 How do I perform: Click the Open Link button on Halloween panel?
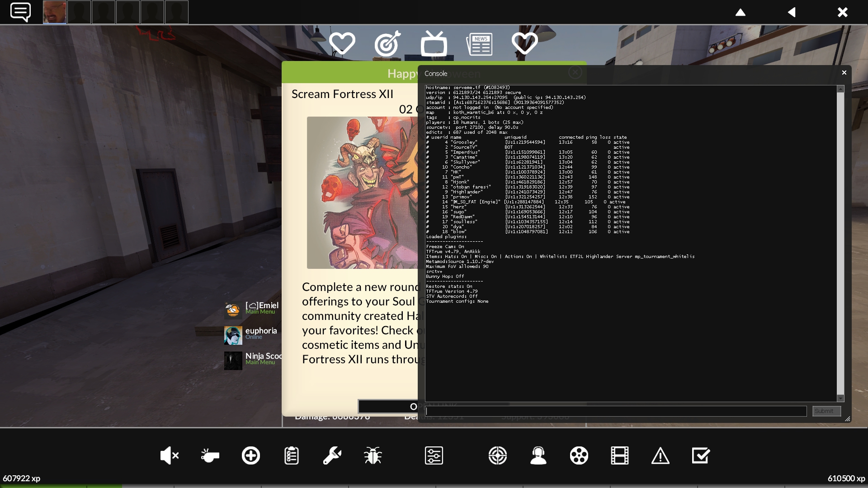[388, 406]
